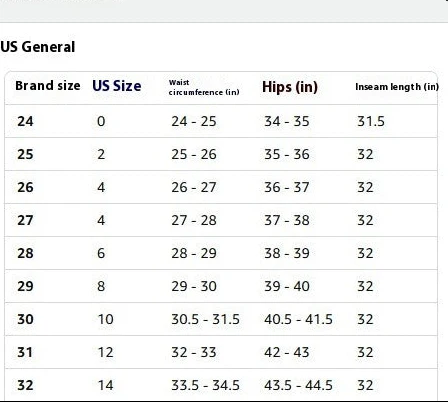This screenshot has height=402, width=448.
Task: Click brand size 32 row label
Action: 25,385
